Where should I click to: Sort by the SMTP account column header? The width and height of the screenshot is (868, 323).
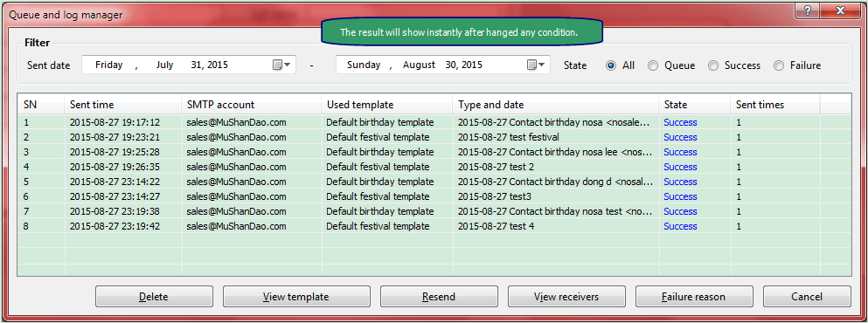pyautogui.click(x=252, y=105)
